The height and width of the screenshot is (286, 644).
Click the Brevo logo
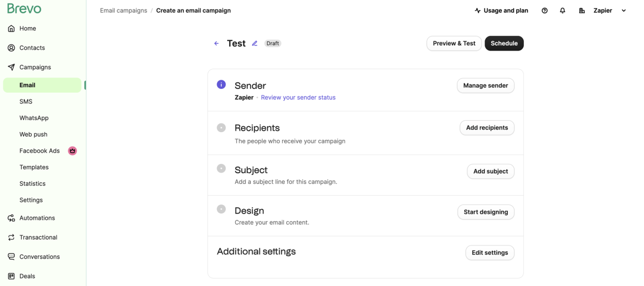pos(24,9)
